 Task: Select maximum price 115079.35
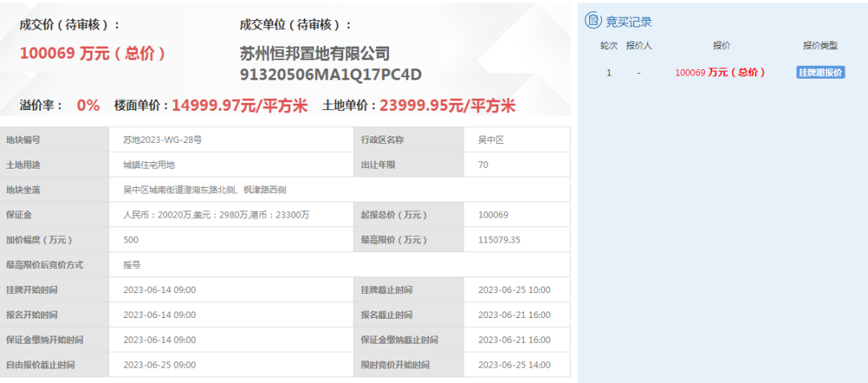499,240
